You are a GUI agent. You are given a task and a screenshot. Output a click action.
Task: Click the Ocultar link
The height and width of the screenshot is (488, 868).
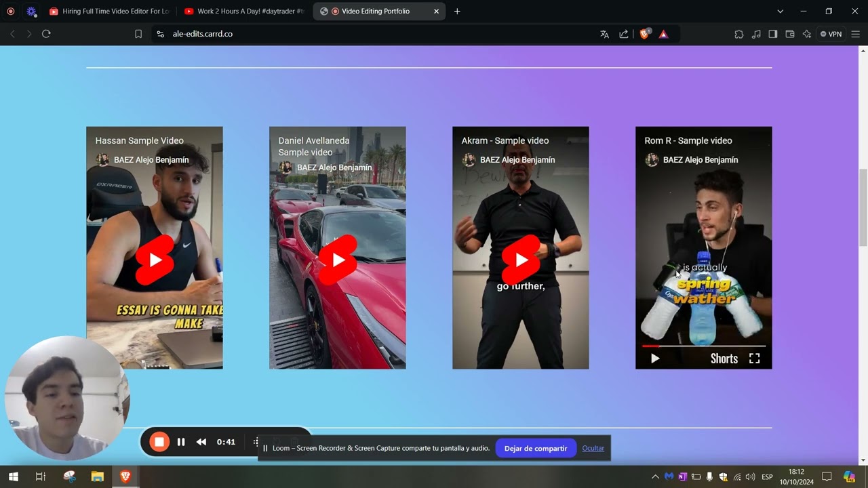point(593,448)
